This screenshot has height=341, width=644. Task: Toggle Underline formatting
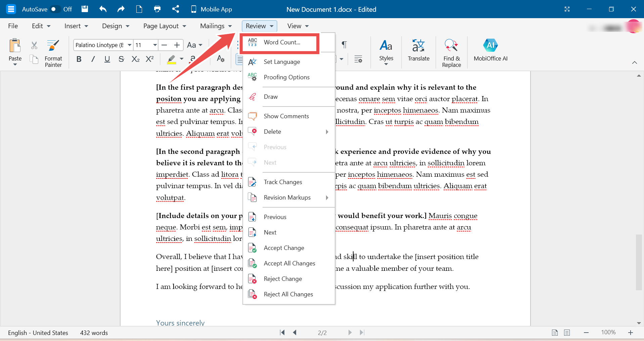[x=107, y=59]
